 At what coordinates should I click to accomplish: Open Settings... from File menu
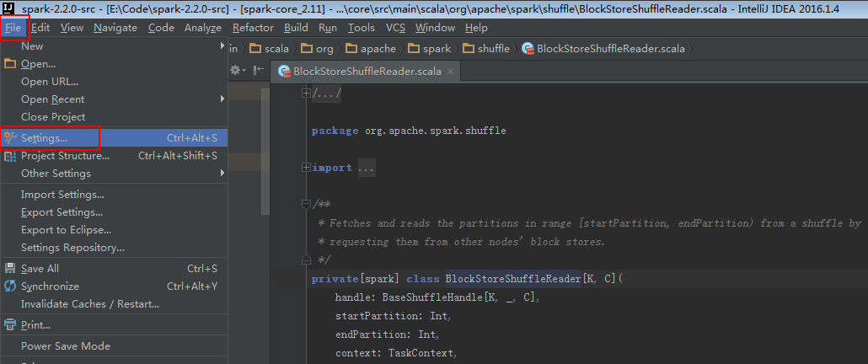tap(114, 138)
